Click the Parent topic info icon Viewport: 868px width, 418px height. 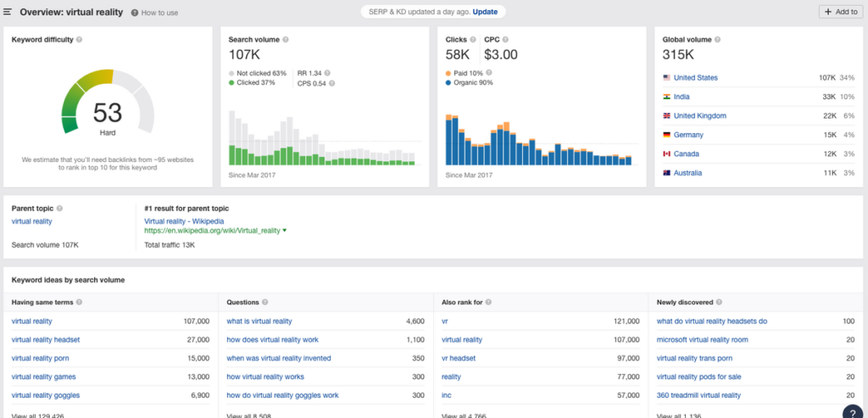(60, 209)
